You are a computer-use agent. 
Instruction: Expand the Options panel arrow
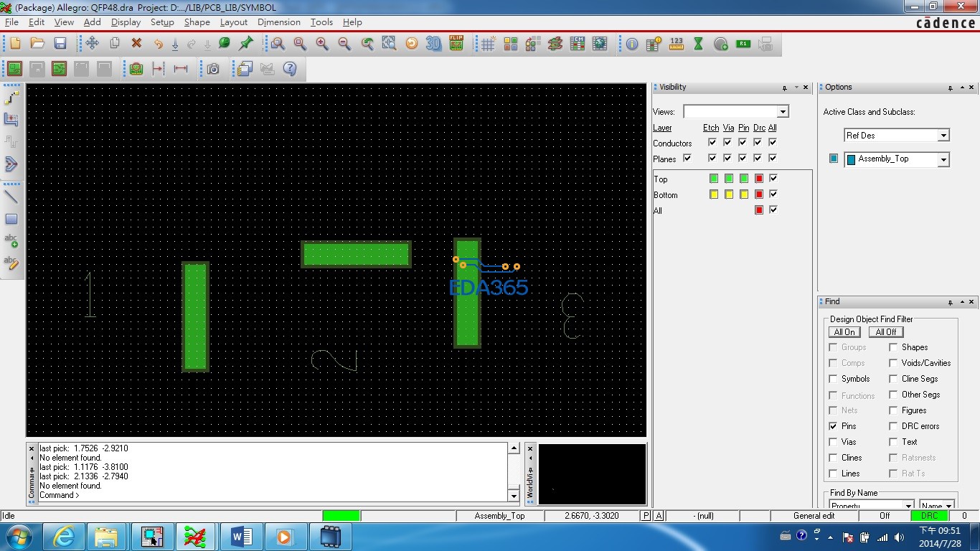pos(961,88)
